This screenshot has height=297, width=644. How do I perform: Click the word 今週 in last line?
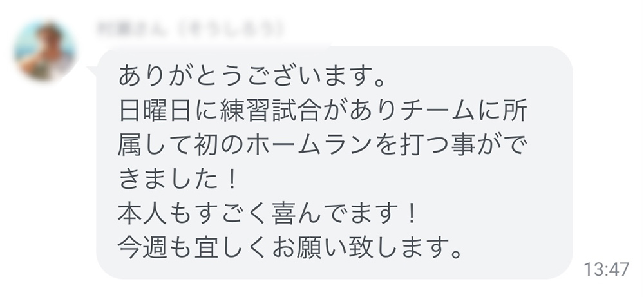click(142, 248)
